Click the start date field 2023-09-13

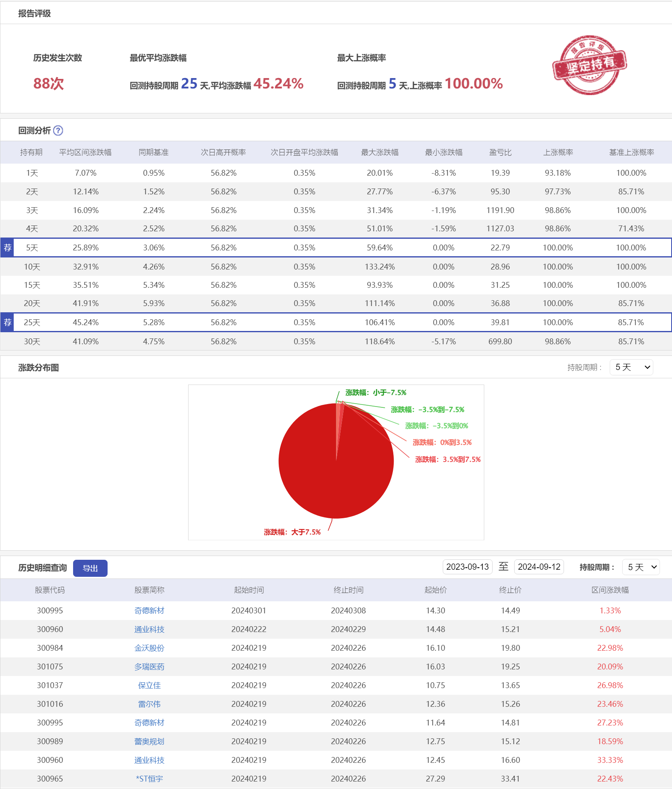coord(467,567)
